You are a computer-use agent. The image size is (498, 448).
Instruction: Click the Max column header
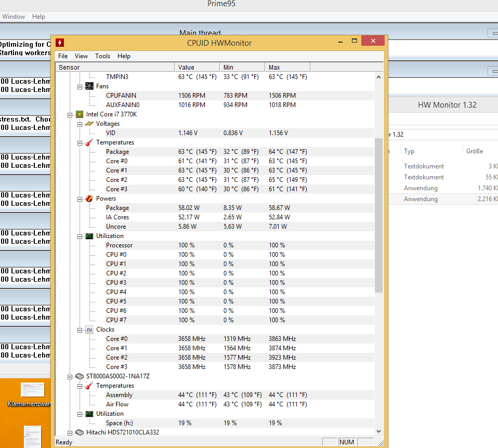(x=287, y=68)
